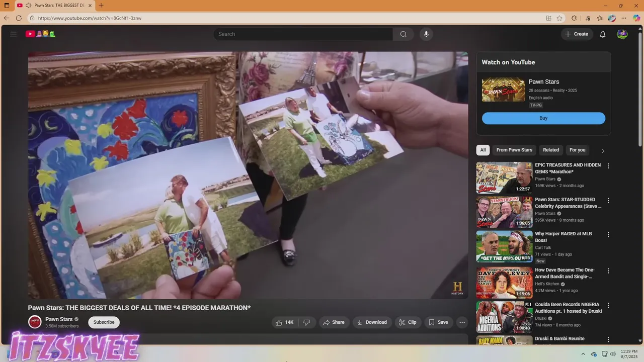
Task: Click the Download button
Action: (372, 322)
